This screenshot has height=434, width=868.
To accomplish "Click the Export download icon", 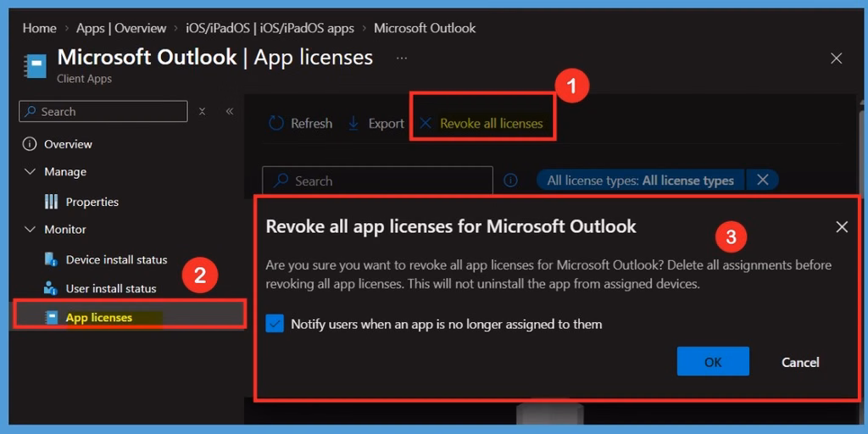I will (x=353, y=123).
